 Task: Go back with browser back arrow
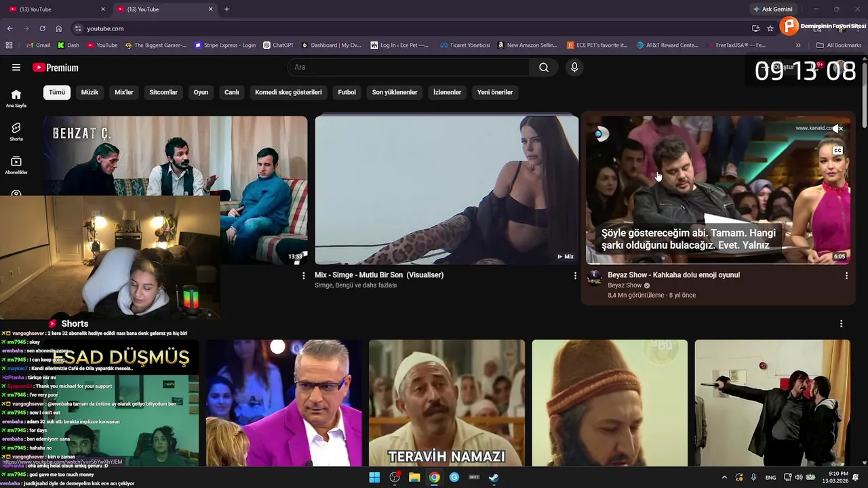pyautogui.click(x=9, y=28)
